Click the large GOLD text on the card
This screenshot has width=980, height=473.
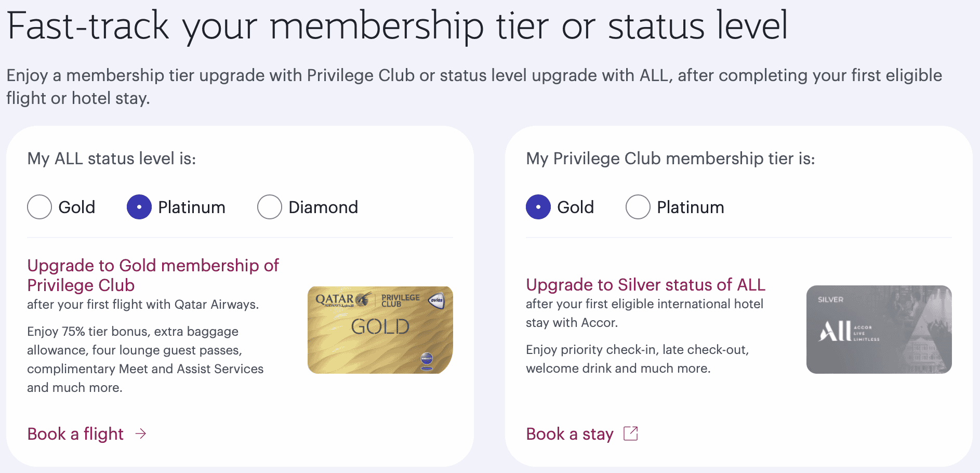(380, 327)
